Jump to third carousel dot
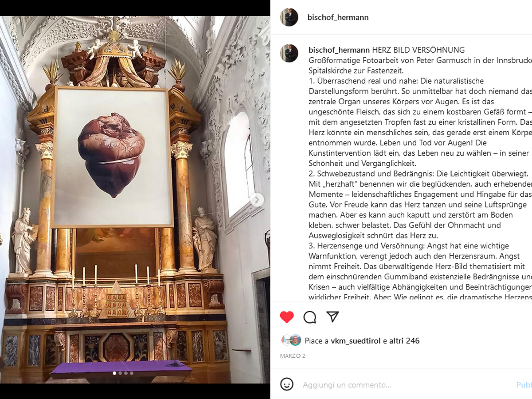 pyautogui.click(x=126, y=373)
